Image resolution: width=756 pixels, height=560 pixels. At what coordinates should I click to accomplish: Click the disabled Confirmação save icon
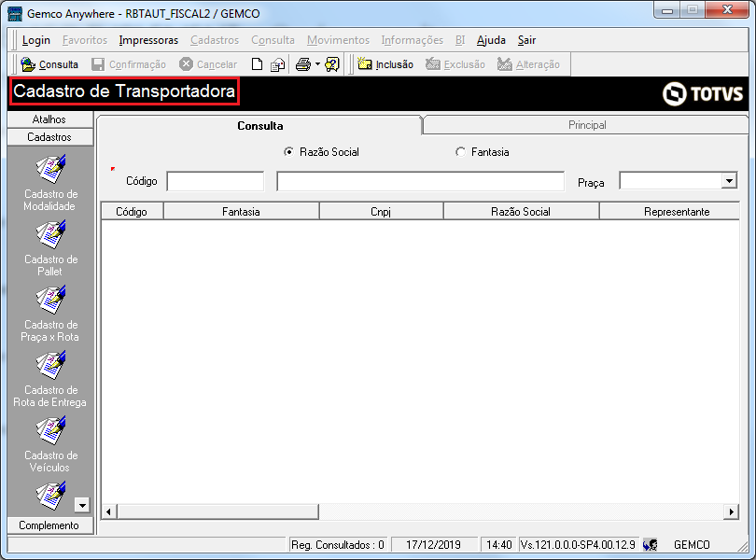click(x=98, y=64)
